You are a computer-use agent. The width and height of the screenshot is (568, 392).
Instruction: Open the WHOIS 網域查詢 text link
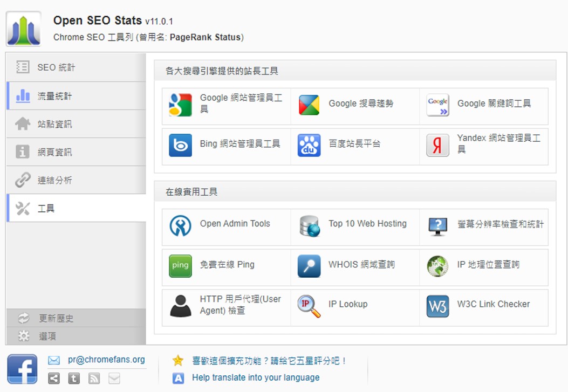pyautogui.click(x=361, y=265)
